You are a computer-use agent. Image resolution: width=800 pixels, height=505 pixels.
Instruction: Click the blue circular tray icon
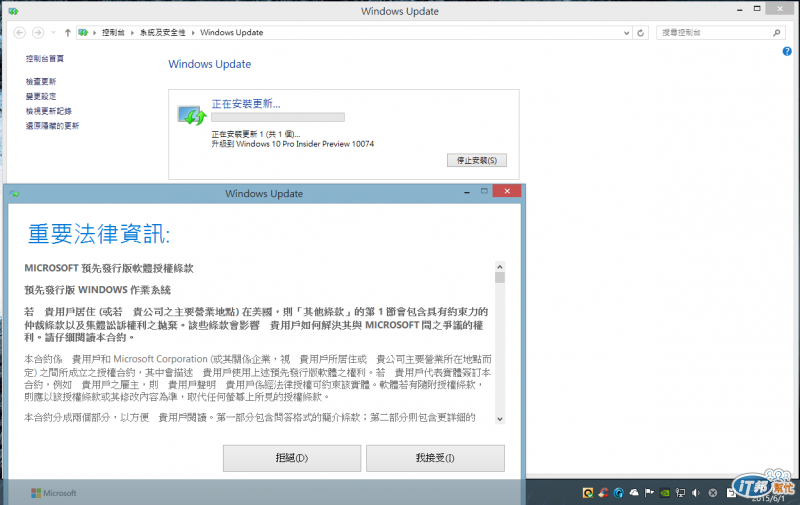[x=619, y=493]
